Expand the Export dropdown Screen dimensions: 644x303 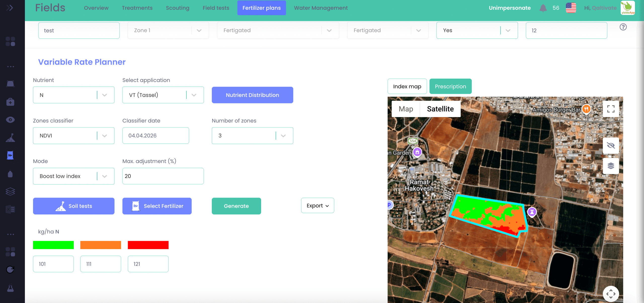click(317, 205)
